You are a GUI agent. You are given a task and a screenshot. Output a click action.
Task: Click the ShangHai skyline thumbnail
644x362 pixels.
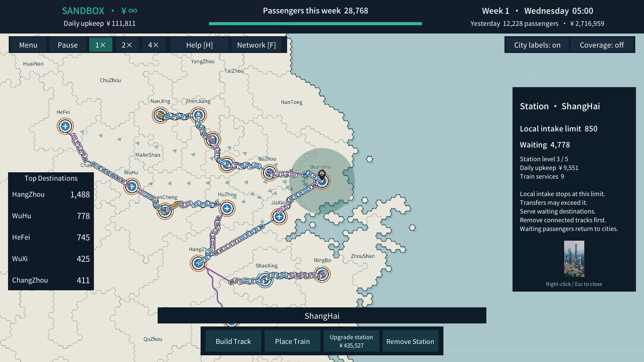click(x=574, y=259)
